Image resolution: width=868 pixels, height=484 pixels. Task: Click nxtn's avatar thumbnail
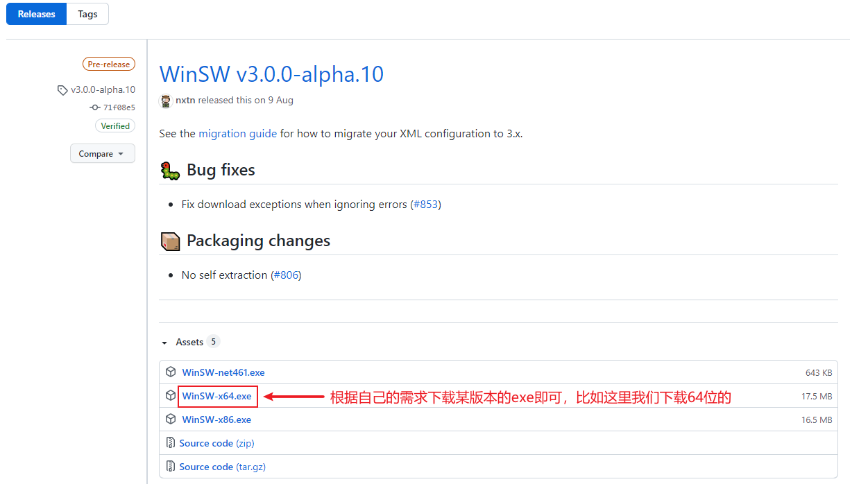tap(166, 101)
